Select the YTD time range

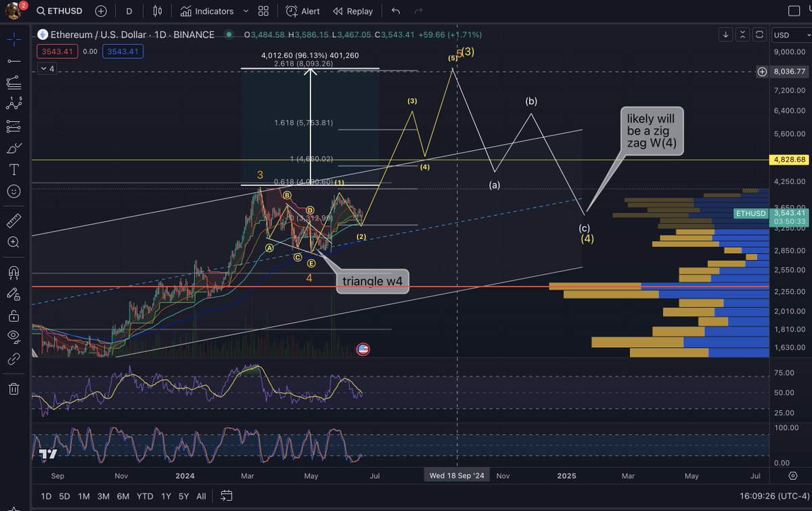(x=145, y=496)
